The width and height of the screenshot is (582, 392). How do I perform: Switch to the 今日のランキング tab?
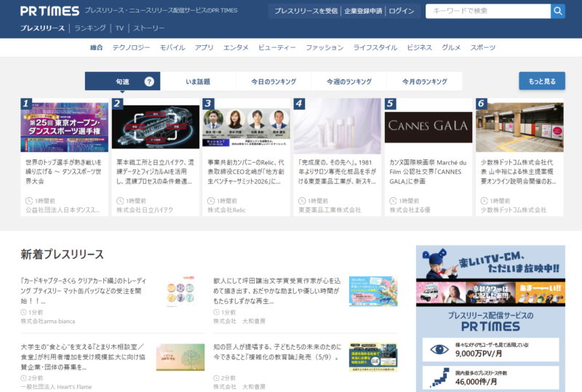coord(274,81)
